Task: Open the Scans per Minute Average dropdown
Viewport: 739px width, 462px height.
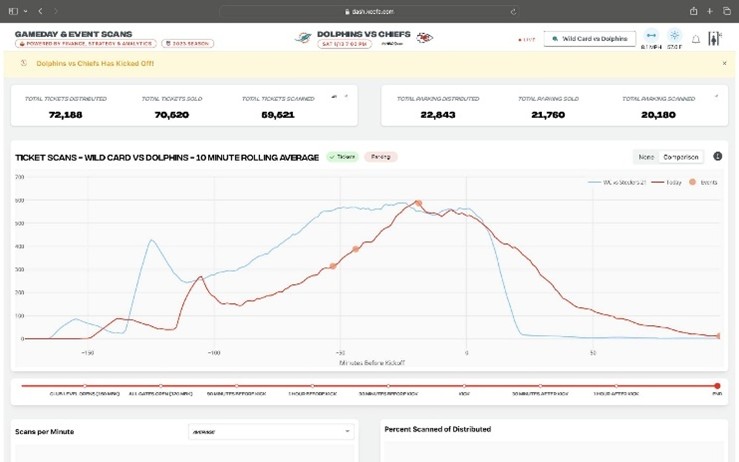Action: 270,432
